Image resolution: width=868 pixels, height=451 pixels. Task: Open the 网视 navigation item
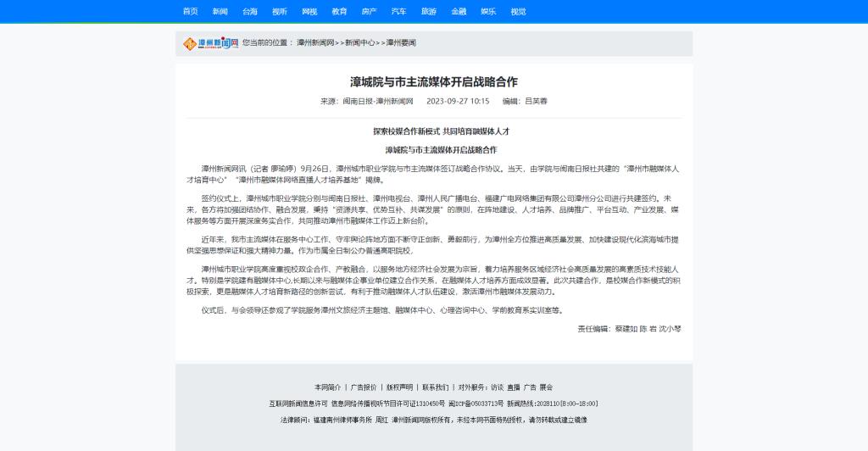pos(309,12)
